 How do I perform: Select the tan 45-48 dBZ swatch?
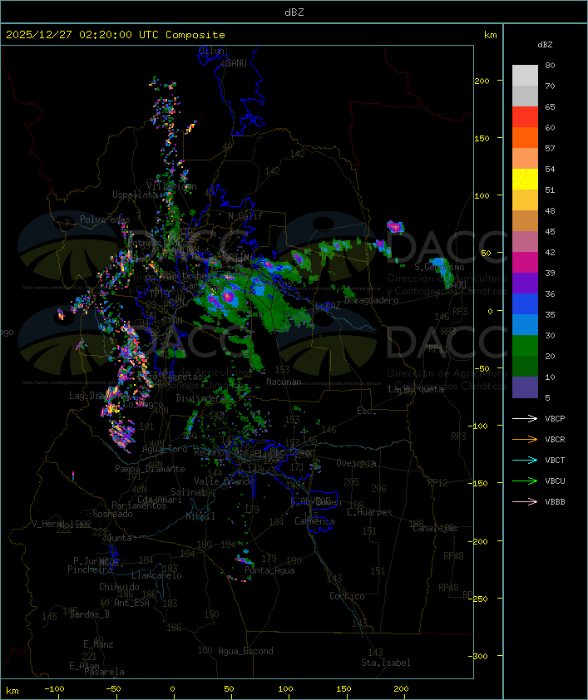click(525, 221)
